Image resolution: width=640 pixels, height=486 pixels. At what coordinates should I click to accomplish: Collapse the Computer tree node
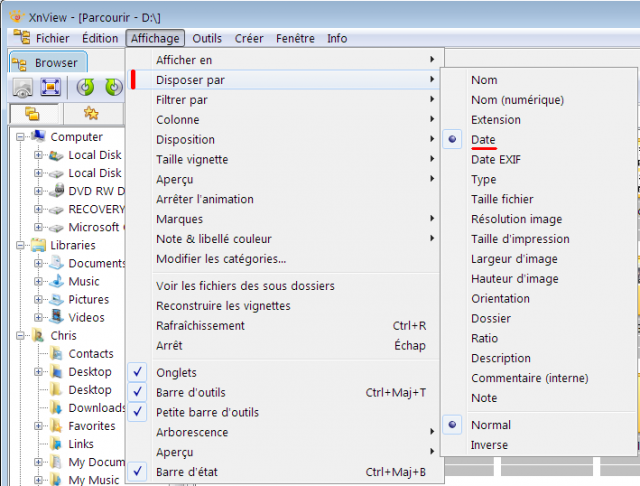pos(20,137)
